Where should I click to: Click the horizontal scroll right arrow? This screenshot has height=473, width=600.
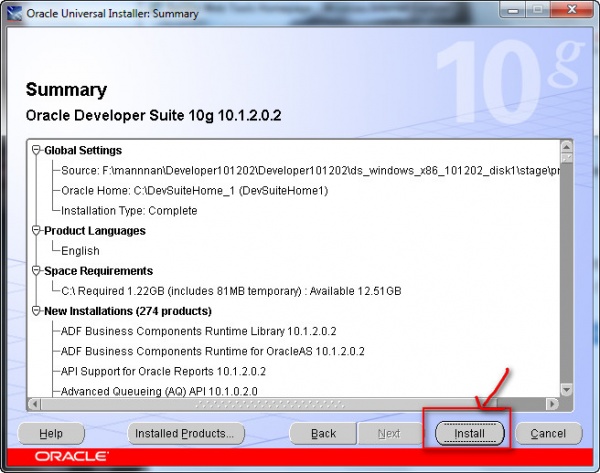pos(552,403)
